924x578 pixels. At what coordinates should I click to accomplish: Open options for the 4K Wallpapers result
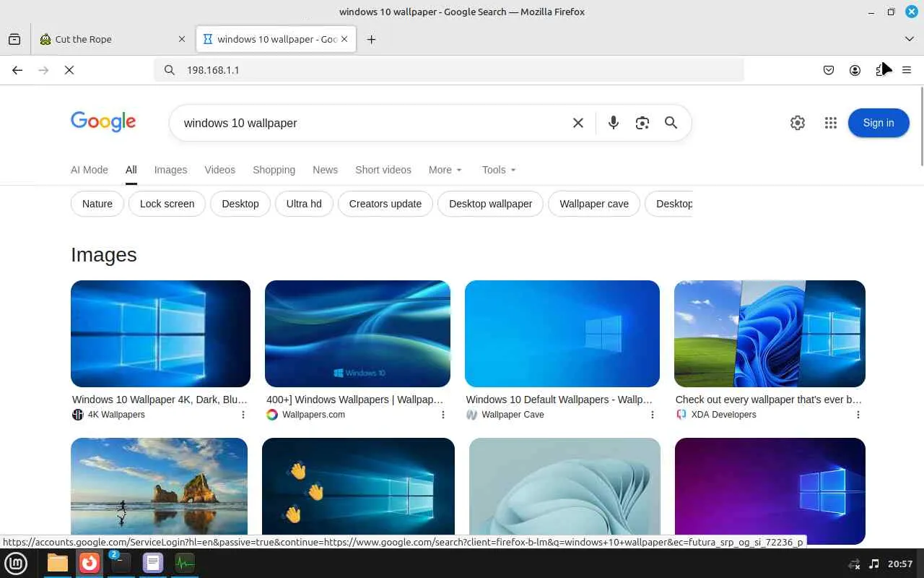pyautogui.click(x=243, y=415)
